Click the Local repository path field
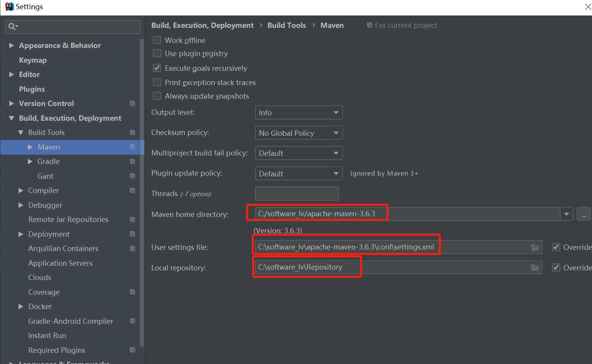Viewport: 592px width, 364px height. (x=399, y=267)
